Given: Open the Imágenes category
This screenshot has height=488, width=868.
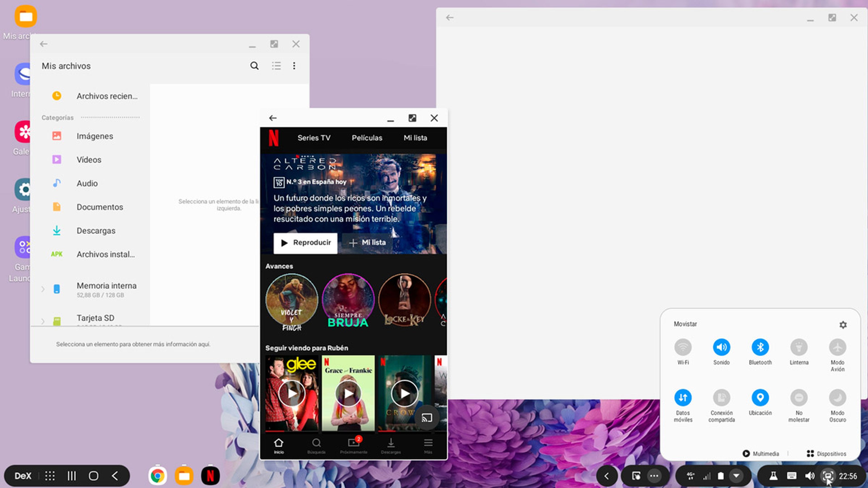Looking at the screenshot, I should coord(94,136).
